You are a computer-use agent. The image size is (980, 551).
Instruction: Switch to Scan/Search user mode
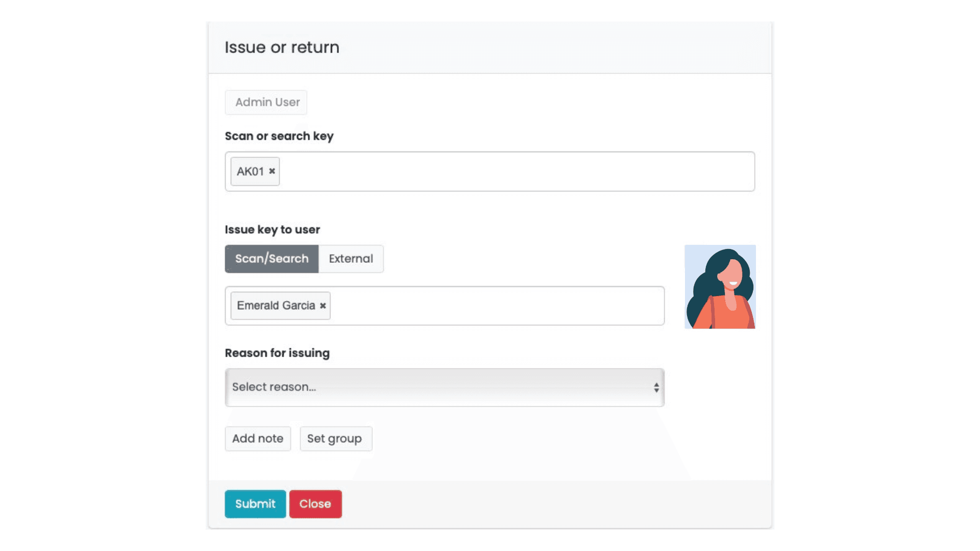272,259
